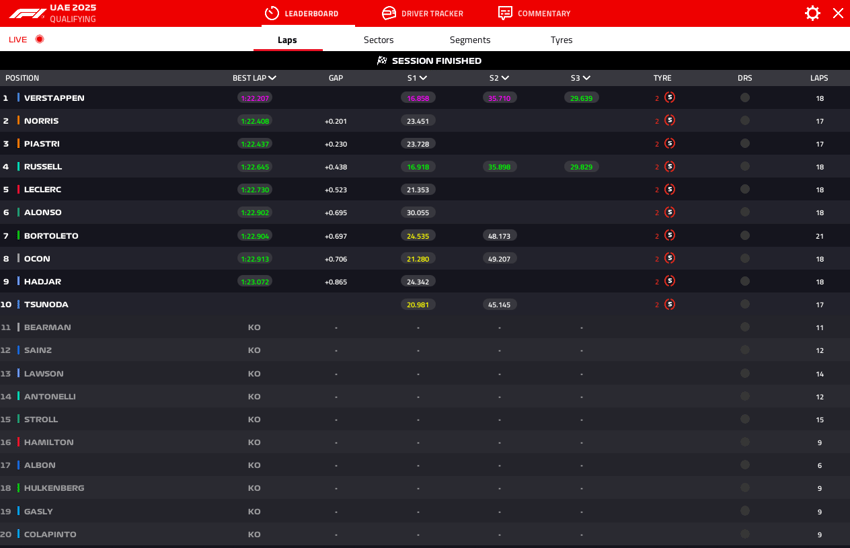
Task: Click Leclerc's red team color bar
Action: 18,189
